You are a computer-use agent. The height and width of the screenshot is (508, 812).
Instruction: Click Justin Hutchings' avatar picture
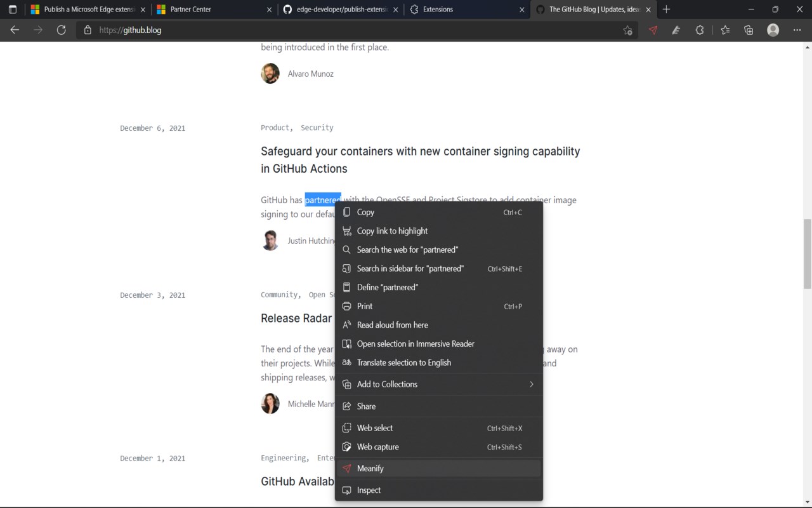[270, 241]
